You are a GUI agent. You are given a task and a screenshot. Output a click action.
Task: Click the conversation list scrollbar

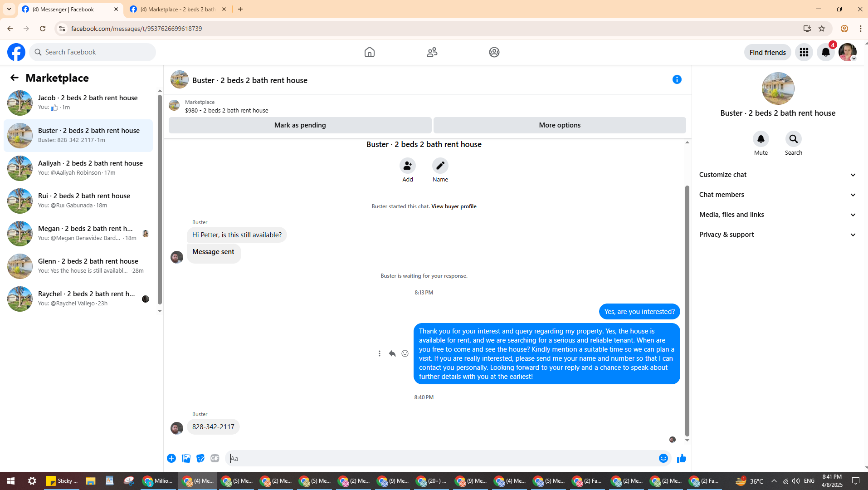160,200
